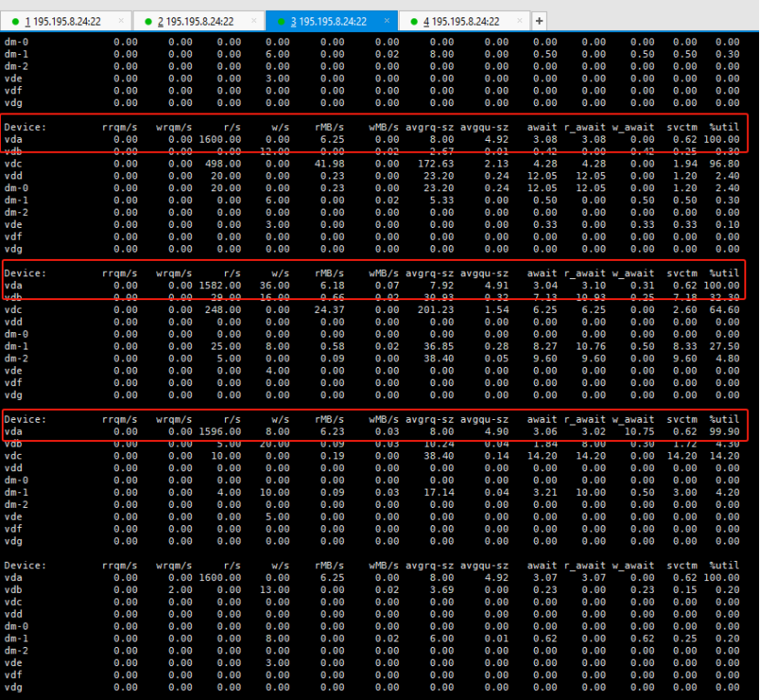The image size is (760, 700).
Task: Select the dm-1 avgrq-sz value 17.14
Action: (439, 492)
